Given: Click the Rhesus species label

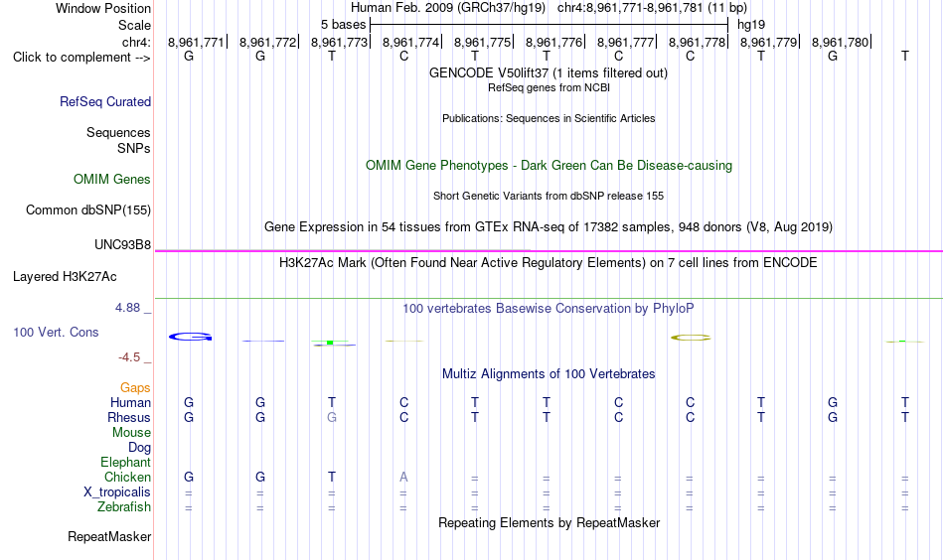Looking at the screenshot, I should point(129,417).
